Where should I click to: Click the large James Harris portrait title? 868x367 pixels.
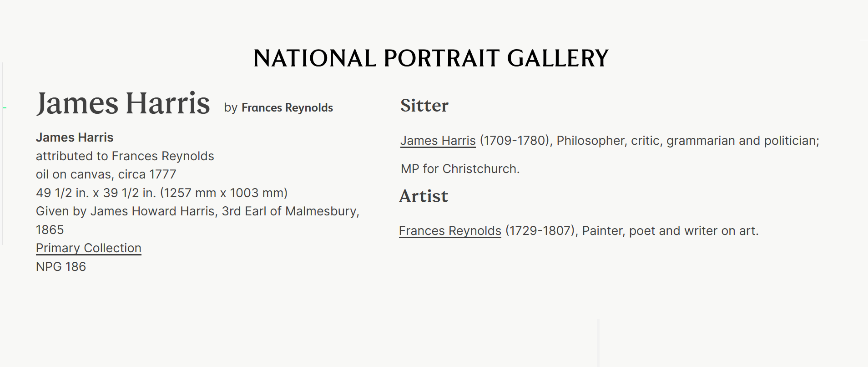pos(123,103)
